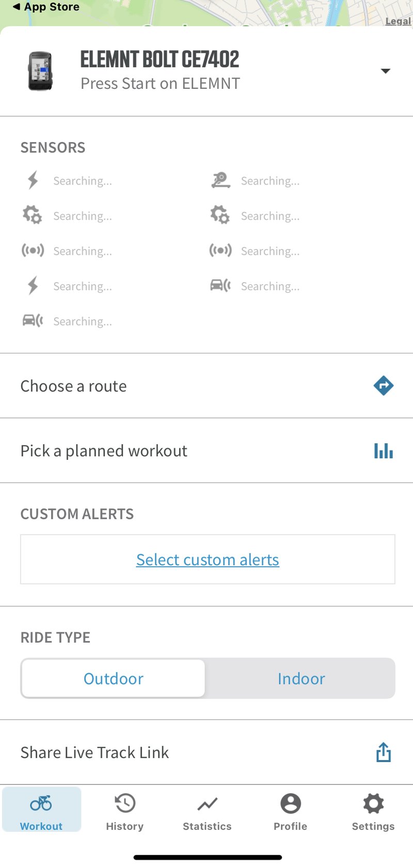Click the bar chart icon for planned workouts
This screenshot has height=868, width=413.
point(383,451)
